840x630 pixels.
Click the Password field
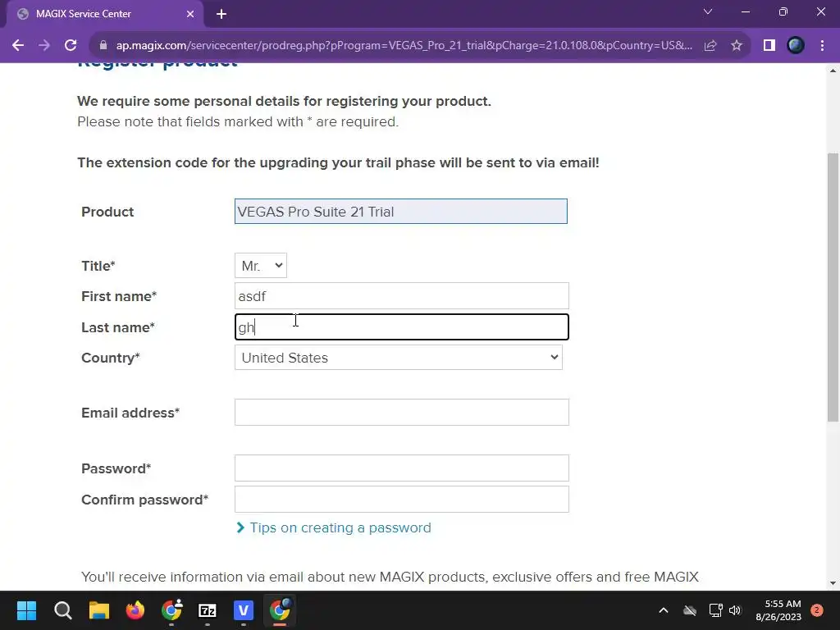[x=402, y=468]
